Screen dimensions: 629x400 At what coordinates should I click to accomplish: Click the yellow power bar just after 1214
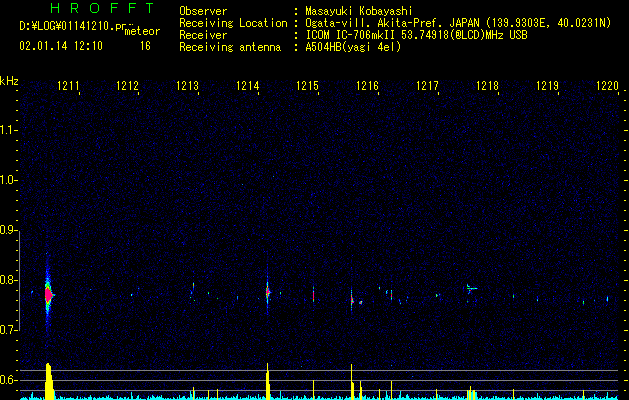click(x=268, y=381)
